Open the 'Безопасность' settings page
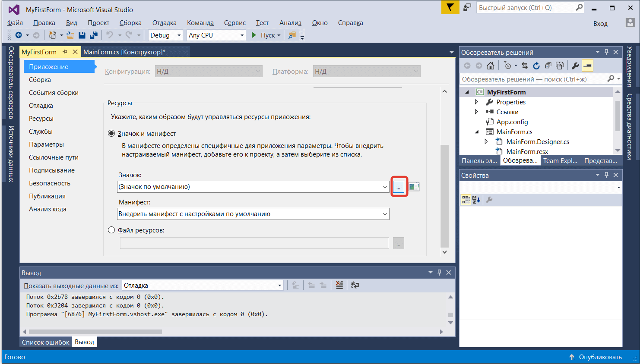Image resolution: width=640 pixels, height=364 pixels. pos(50,183)
